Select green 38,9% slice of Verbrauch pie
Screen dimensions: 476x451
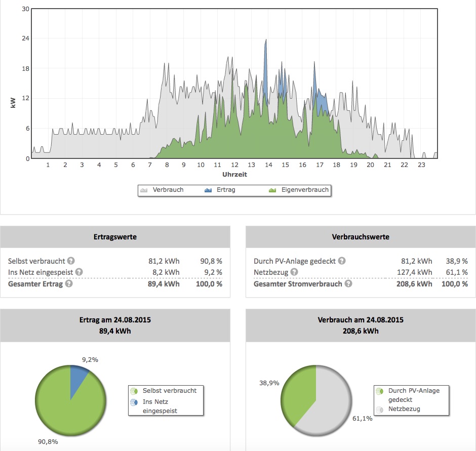coord(300,390)
